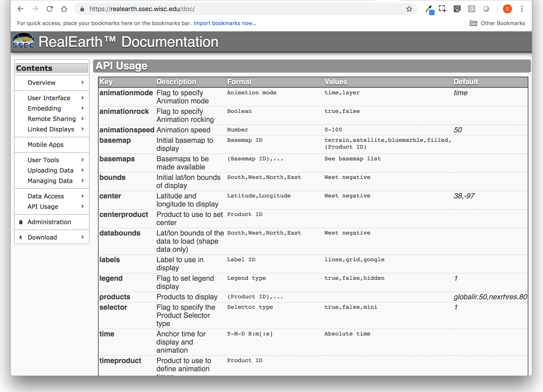Screen dimensions: 543x392
Task: Click the timeproduct key cell
Action: tap(120, 361)
